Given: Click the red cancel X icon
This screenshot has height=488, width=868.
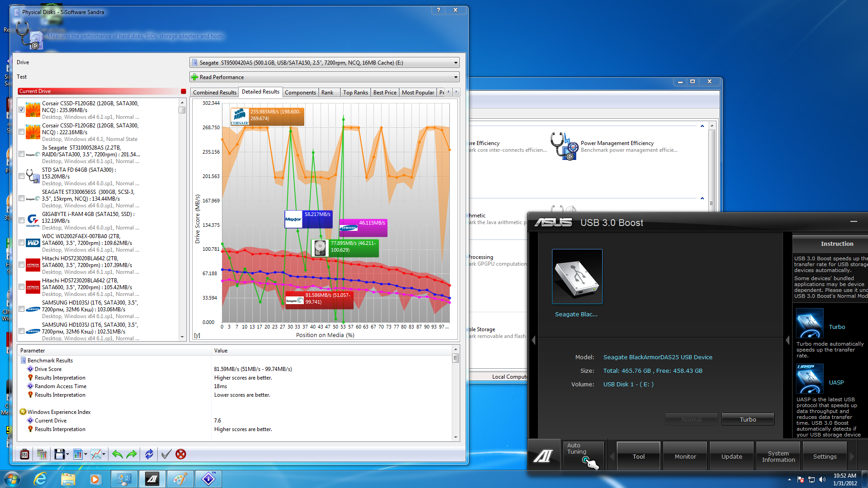Looking at the screenshot, I should (x=181, y=454).
